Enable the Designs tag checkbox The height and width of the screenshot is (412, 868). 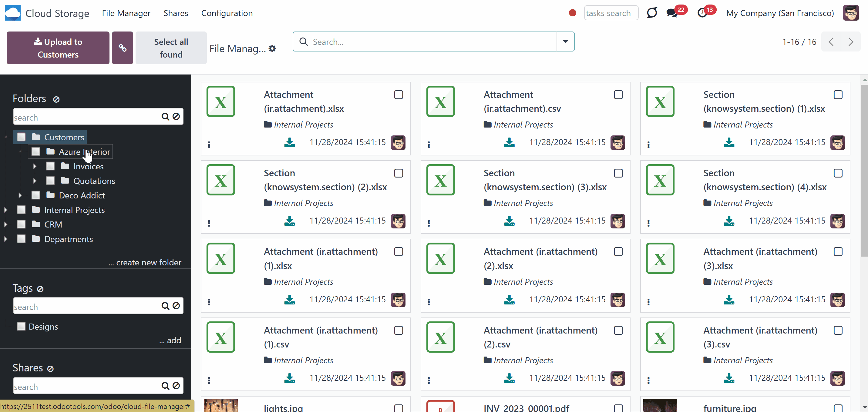(21, 326)
